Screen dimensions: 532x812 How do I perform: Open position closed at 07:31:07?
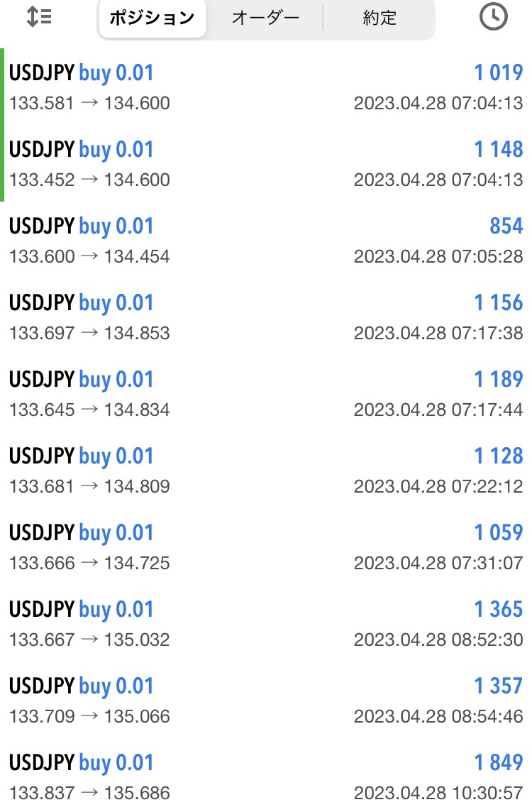click(266, 547)
